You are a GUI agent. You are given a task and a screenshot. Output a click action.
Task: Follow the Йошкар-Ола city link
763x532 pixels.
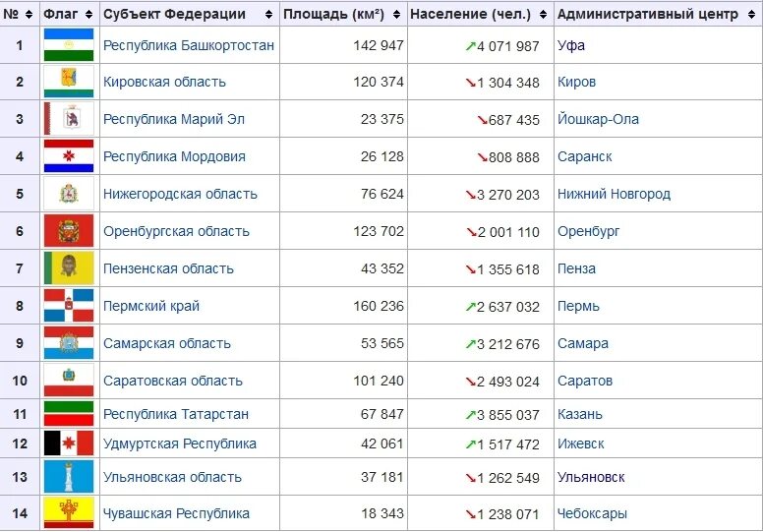[x=598, y=119]
